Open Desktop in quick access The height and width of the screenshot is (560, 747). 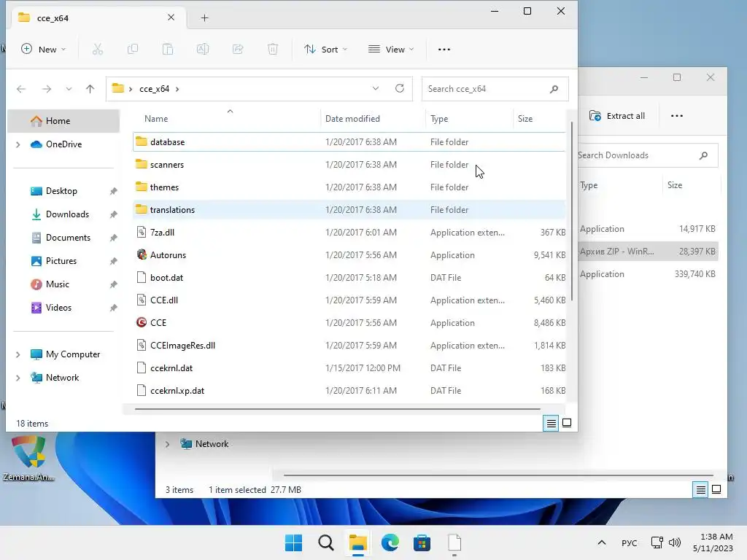(x=61, y=191)
